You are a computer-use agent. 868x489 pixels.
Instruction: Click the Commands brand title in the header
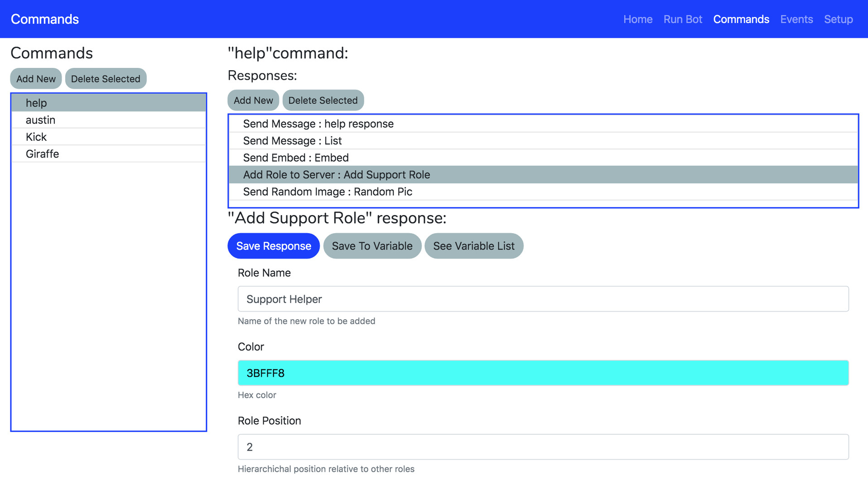tap(45, 19)
